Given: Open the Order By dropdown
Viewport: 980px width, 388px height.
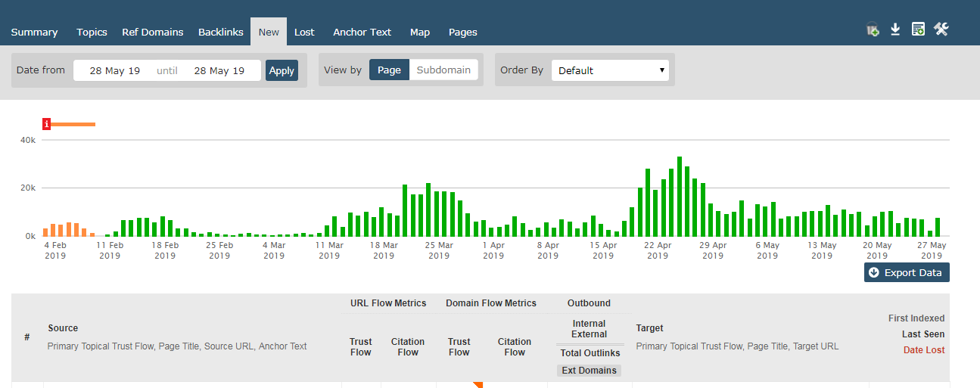Looking at the screenshot, I should 610,70.
